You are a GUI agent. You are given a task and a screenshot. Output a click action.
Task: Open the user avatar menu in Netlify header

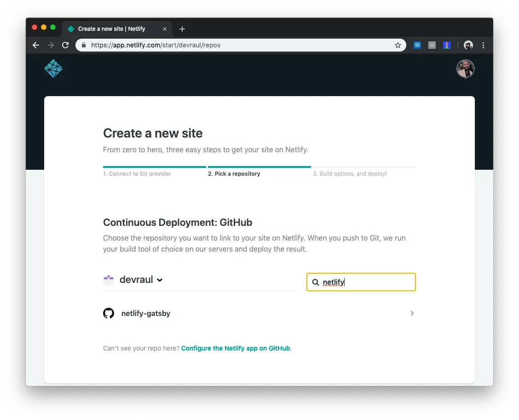[x=465, y=69]
